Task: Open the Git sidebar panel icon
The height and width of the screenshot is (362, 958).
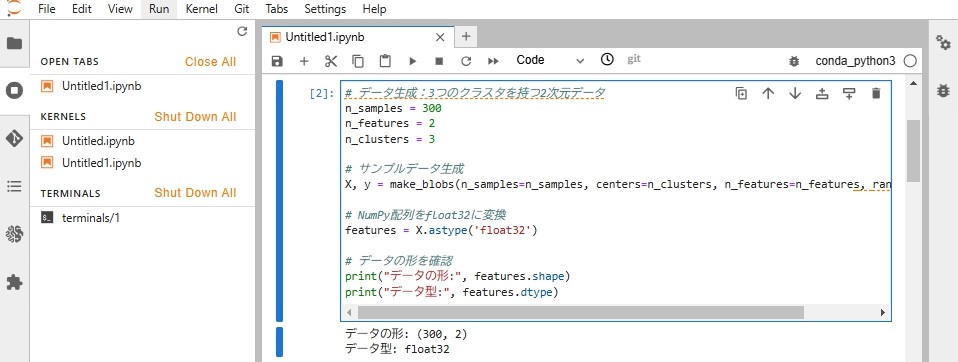Action: click(14, 139)
